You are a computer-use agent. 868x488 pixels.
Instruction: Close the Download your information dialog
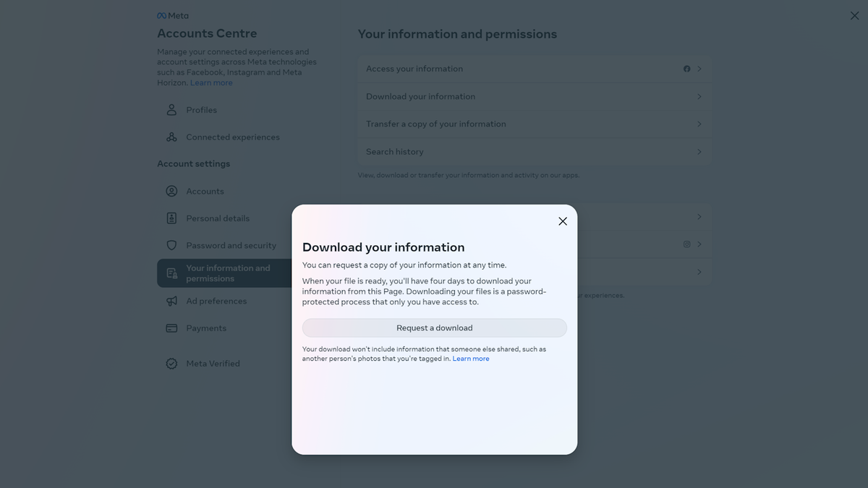tap(563, 221)
